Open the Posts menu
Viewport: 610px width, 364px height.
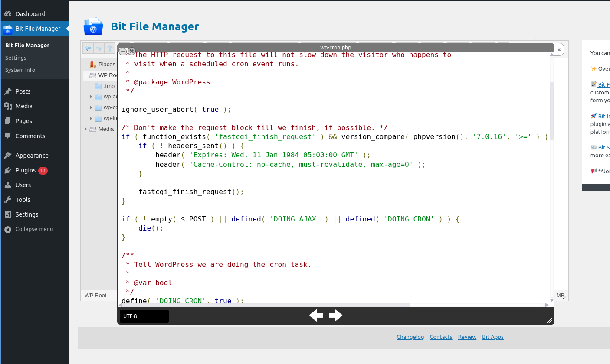tap(35, 91)
